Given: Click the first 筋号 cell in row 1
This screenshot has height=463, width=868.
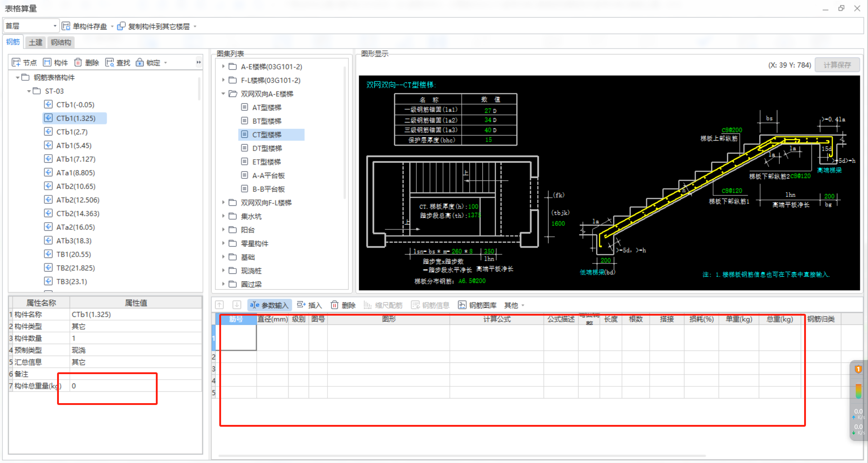Looking at the screenshot, I should 236,338.
